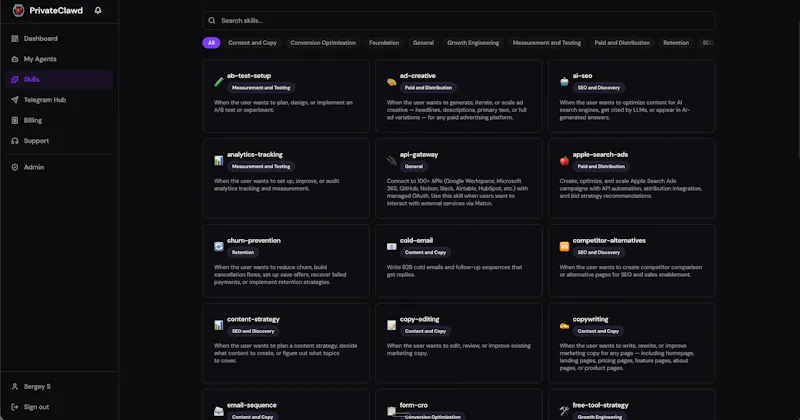This screenshot has height=420, width=800.
Task: Open competitor-alternatives skill title
Action: click(x=609, y=240)
